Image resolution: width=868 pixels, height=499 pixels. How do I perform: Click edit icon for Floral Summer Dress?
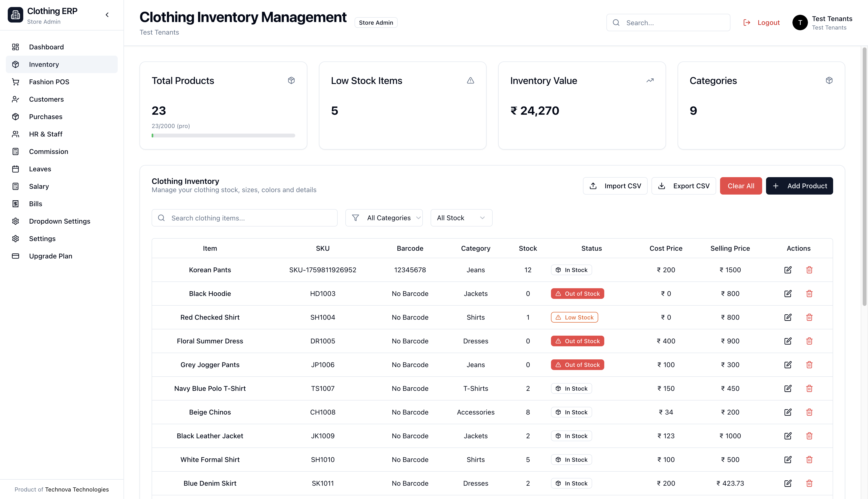[788, 341]
